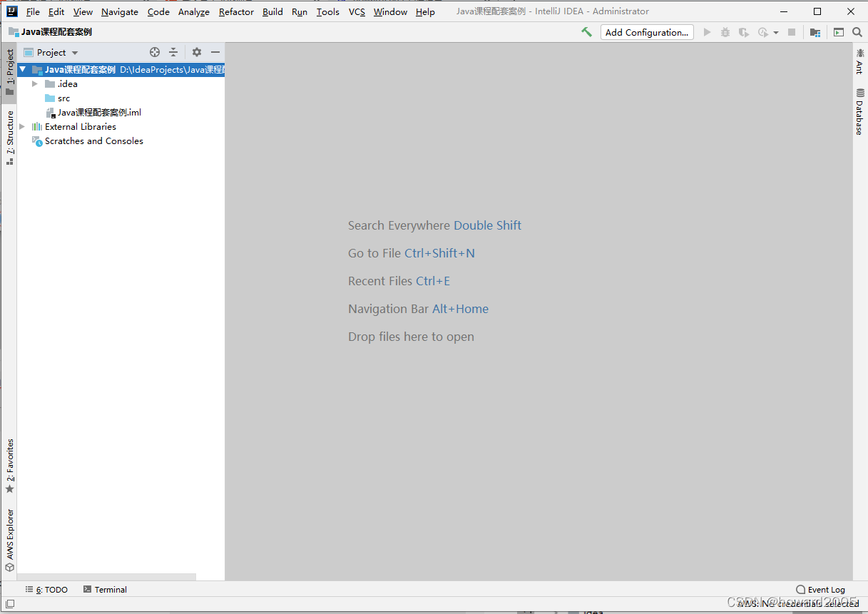
Task: Click the tool windows toggle icon in status bar
Action: coord(10,604)
